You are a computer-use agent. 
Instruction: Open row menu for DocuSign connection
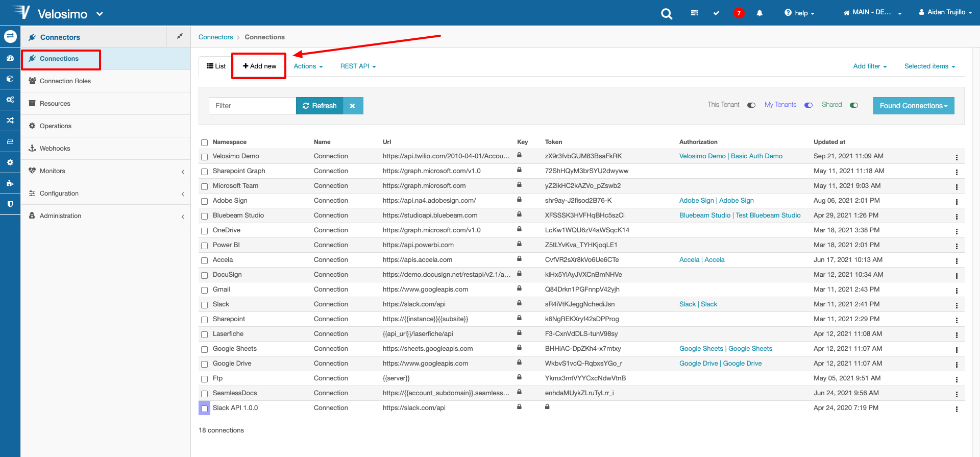click(x=957, y=276)
